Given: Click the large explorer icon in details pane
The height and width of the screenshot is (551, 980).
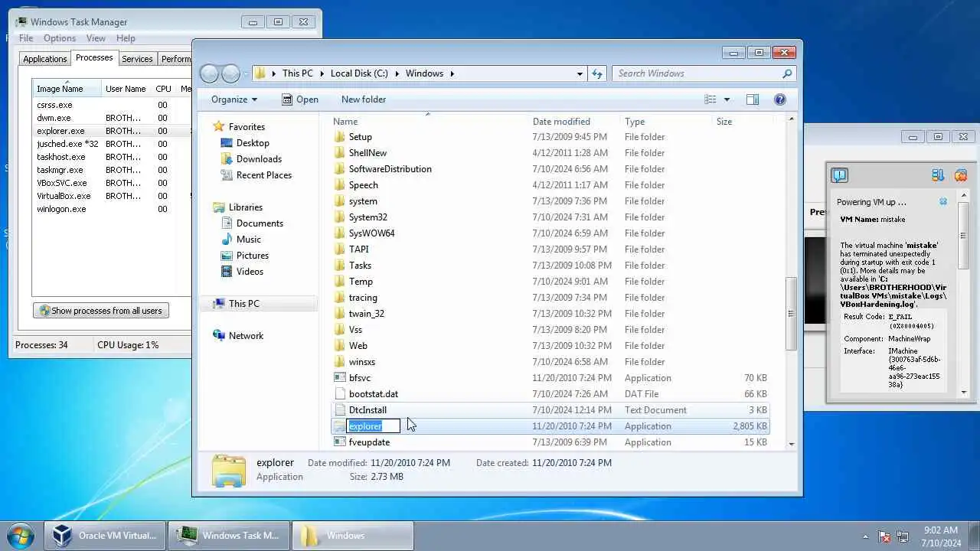Looking at the screenshot, I should (228, 470).
